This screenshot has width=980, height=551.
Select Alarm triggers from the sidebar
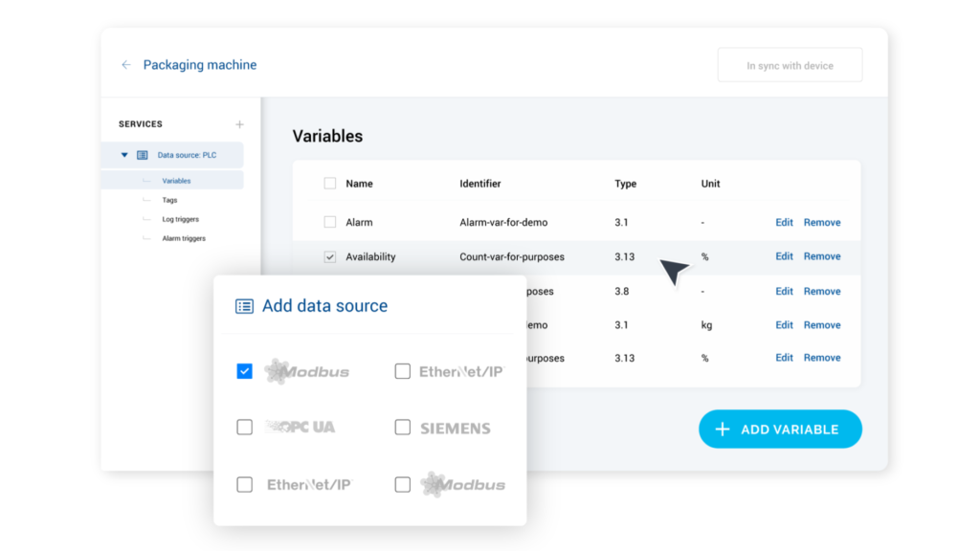(182, 238)
